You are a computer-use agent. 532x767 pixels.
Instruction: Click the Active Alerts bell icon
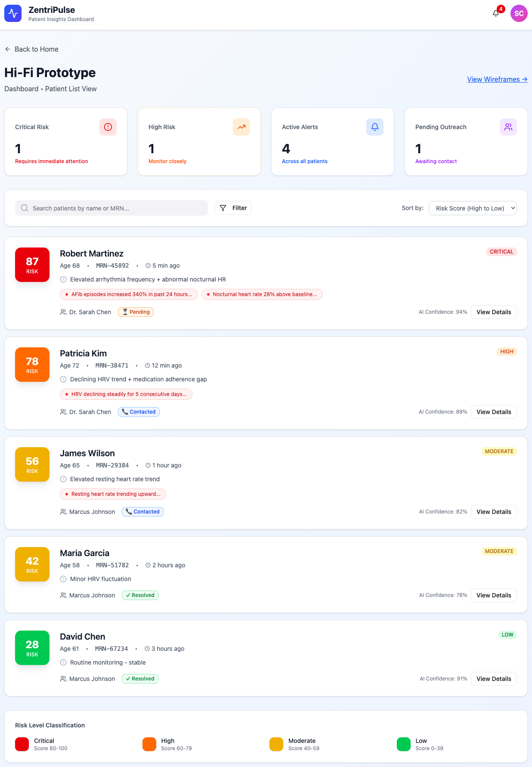click(375, 127)
